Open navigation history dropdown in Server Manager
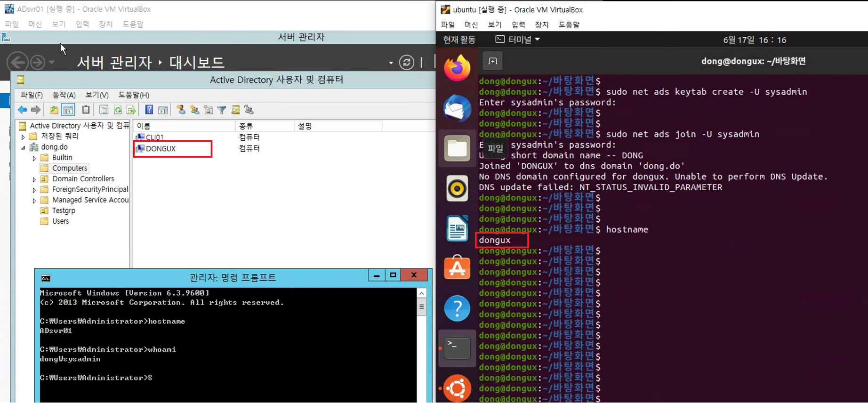This screenshot has width=868, height=403. 52,62
